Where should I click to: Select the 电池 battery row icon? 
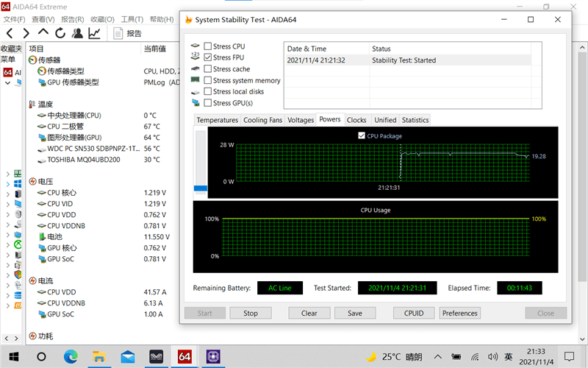tap(42, 237)
